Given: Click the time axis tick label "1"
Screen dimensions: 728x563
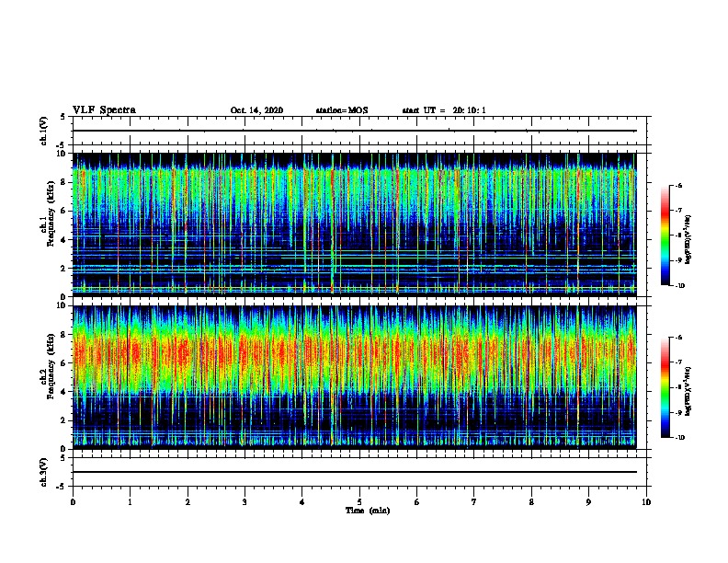Looking at the screenshot, I should click(130, 501).
